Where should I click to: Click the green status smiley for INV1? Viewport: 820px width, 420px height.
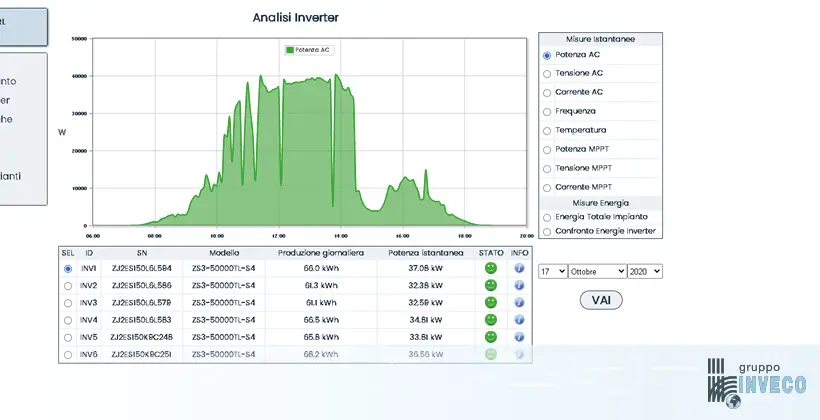pos(491,268)
